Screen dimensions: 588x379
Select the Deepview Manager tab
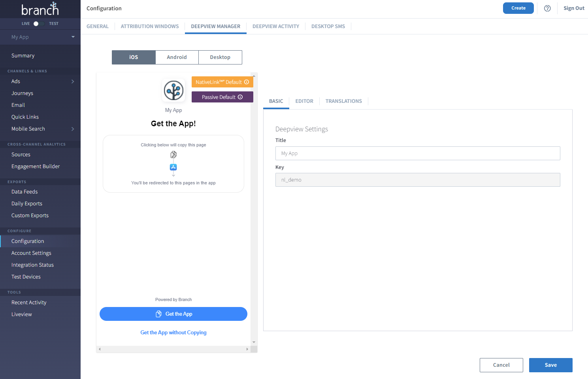coord(216,27)
